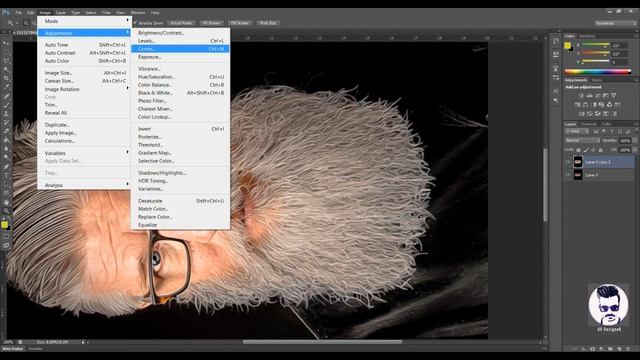
Task: Toggle filter for type layers
Action: coord(612,131)
